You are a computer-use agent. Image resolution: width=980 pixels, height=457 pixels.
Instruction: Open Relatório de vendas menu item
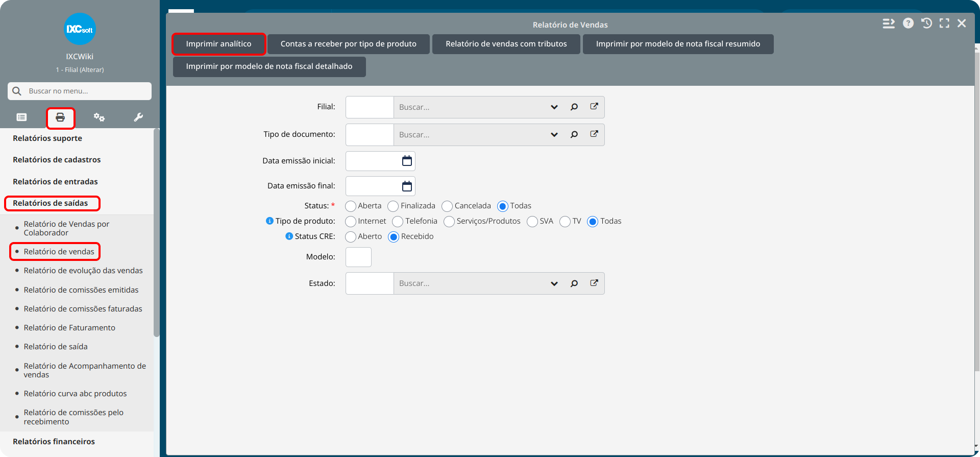click(59, 252)
